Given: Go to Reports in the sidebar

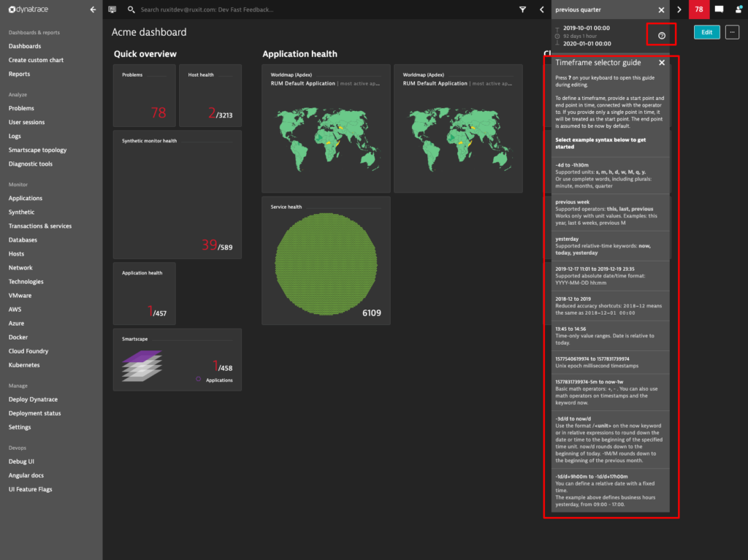Looking at the screenshot, I should pos(19,74).
